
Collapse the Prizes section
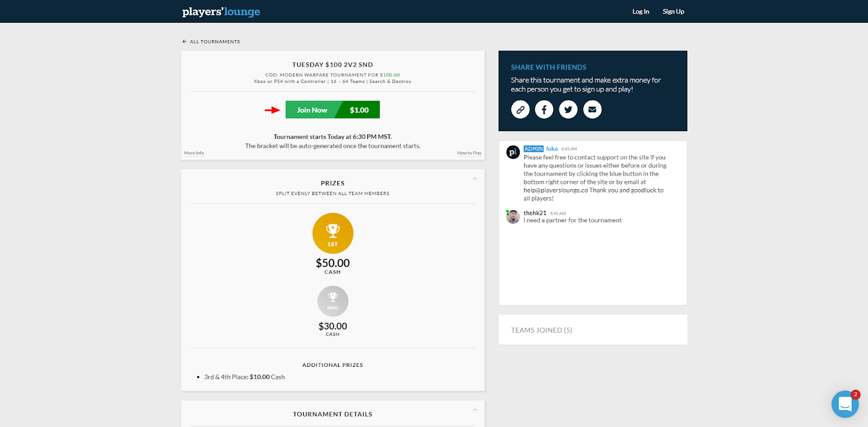[x=475, y=179]
